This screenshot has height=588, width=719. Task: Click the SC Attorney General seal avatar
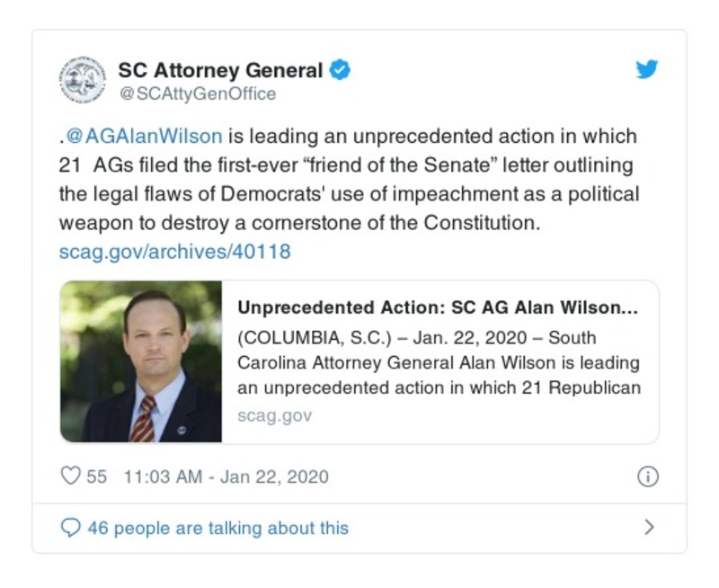pos(82,79)
